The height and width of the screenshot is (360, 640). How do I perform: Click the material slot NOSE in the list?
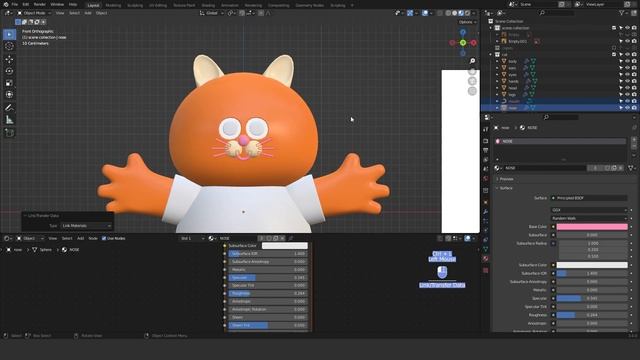coord(560,141)
